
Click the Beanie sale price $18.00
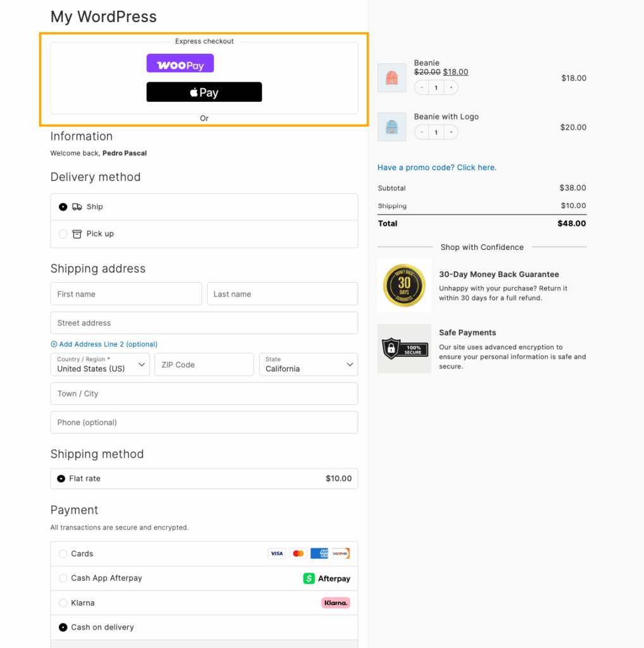coord(455,72)
